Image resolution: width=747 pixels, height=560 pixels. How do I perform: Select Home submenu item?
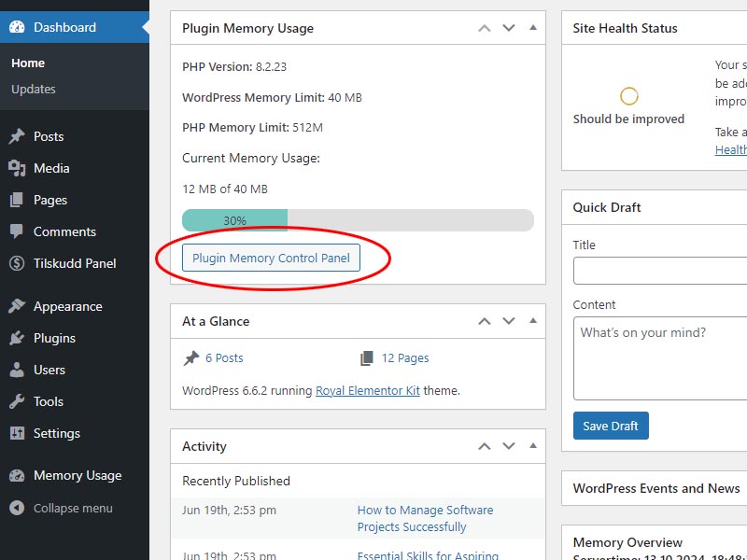pos(28,63)
